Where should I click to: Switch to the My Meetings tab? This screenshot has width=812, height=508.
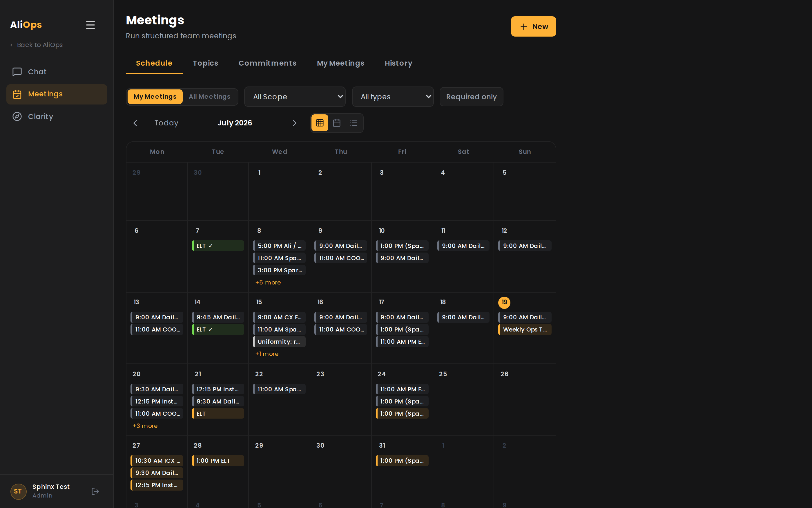340,63
